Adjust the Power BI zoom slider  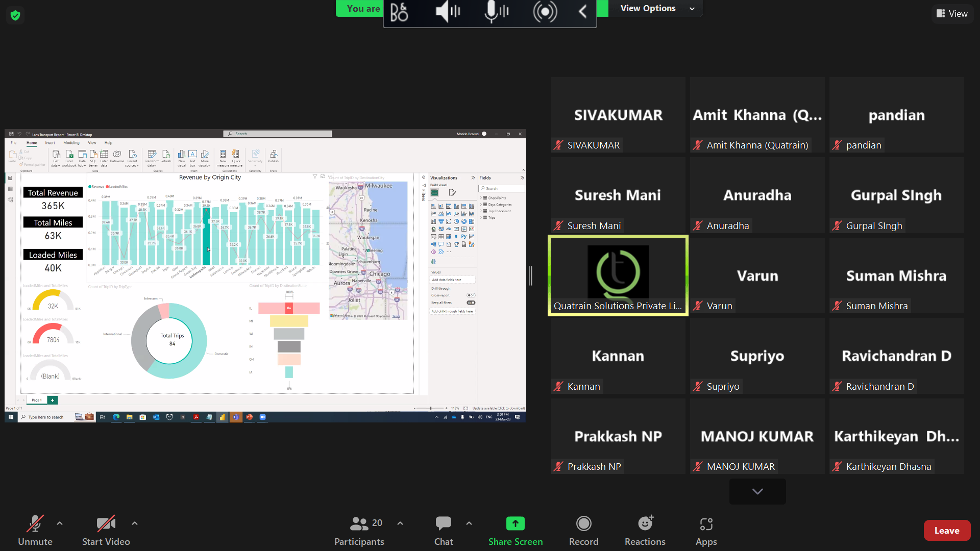pos(431,408)
